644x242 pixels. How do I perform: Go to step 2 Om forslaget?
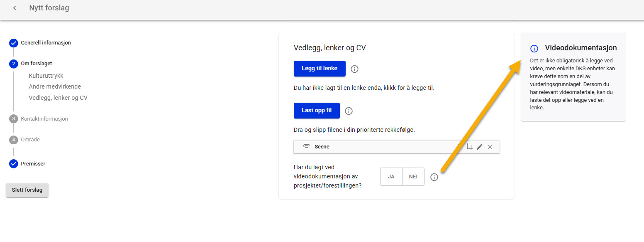tap(37, 64)
